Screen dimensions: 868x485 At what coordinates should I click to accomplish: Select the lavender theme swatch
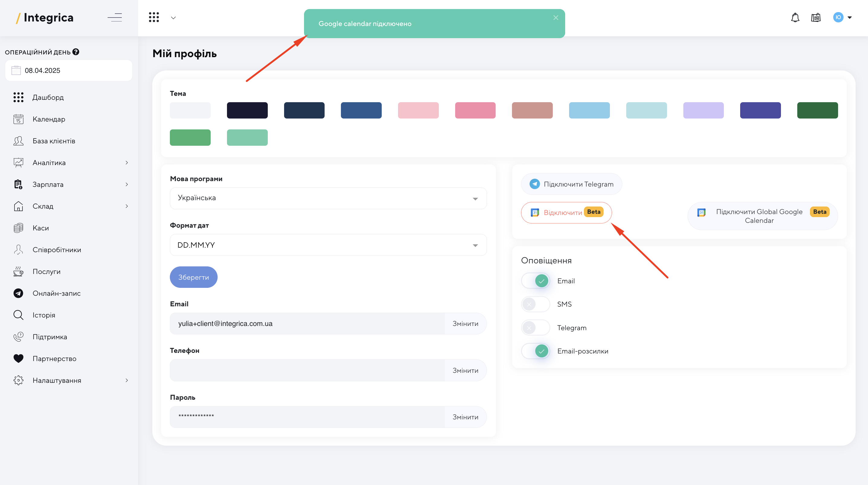coord(703,110)
